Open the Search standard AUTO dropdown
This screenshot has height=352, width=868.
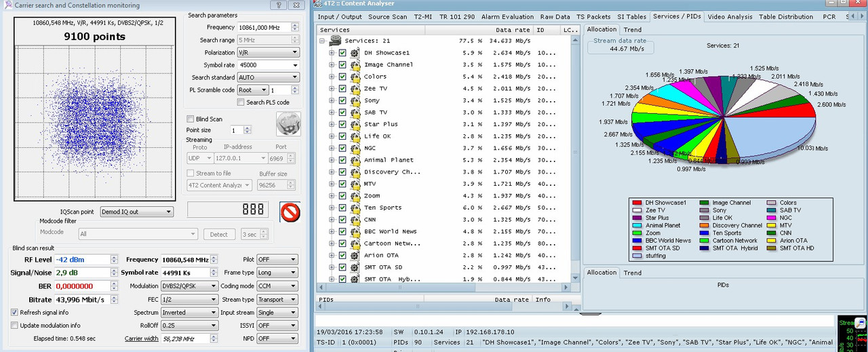(x=269, y=77)
